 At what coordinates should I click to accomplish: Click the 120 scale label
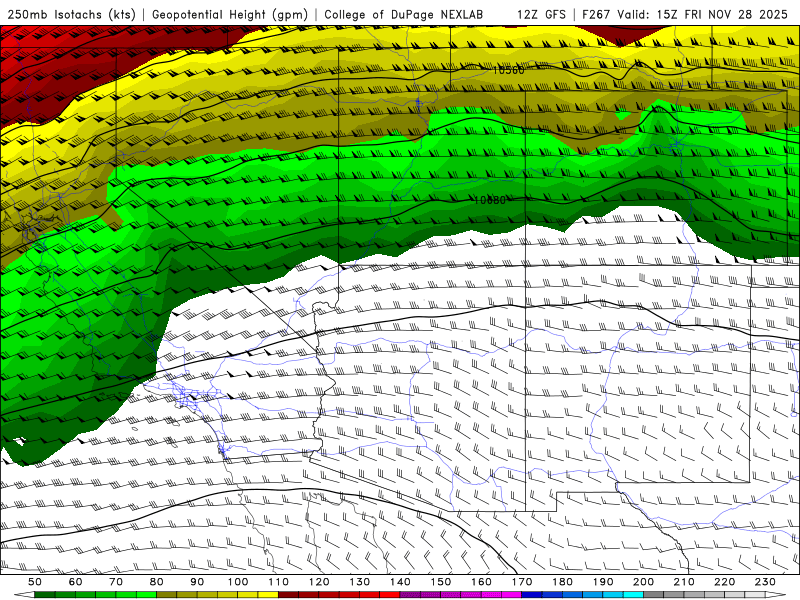coord(319,582)
